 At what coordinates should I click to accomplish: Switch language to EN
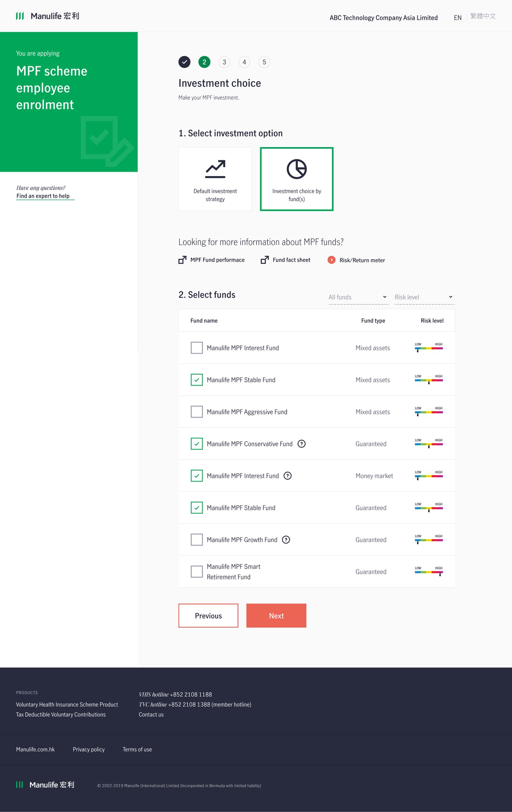click(x=458, y=18)
